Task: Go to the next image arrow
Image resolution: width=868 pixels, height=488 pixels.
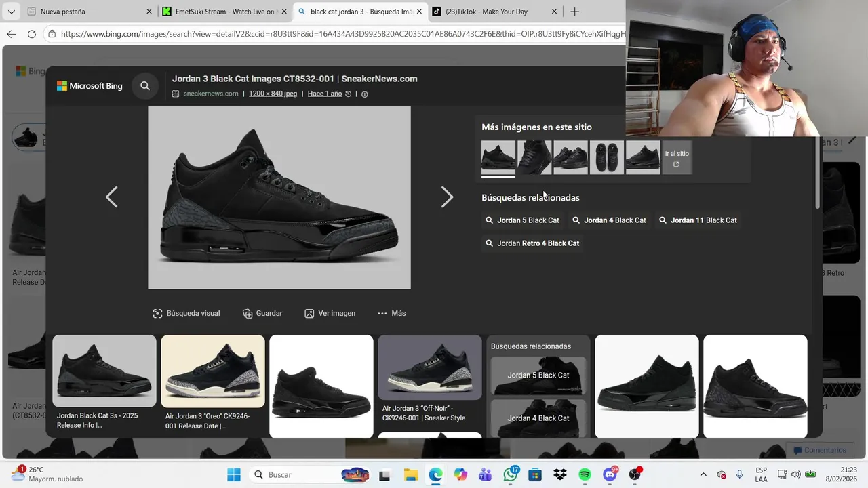Action: (447, 197)
